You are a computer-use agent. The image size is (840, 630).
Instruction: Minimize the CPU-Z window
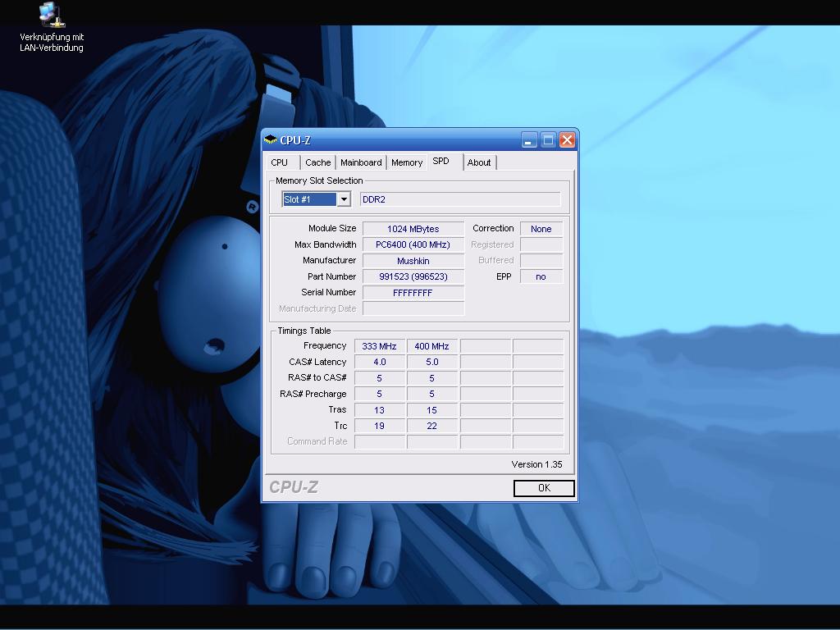pyautogui.click(x=529, y=140)
